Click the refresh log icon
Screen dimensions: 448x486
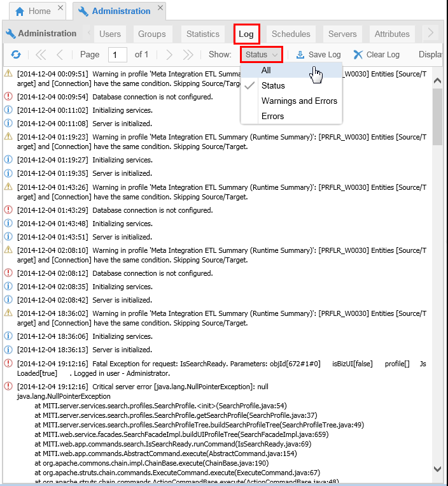pos(16,55)
